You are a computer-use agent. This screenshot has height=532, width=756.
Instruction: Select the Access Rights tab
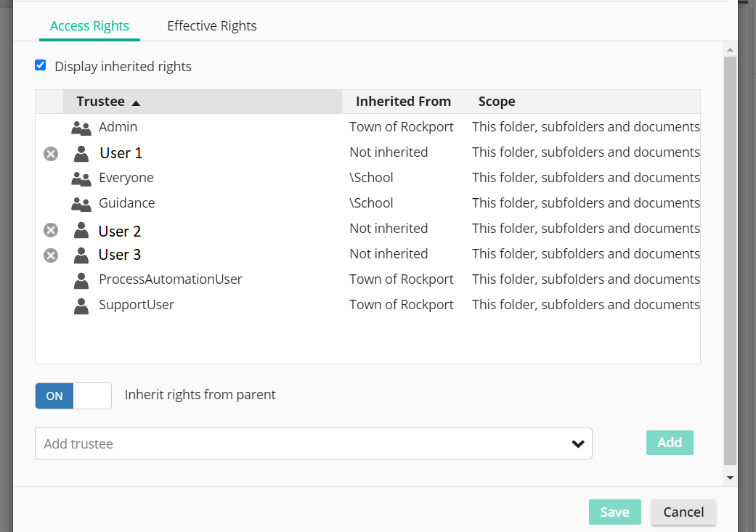[x=89, y=26]
